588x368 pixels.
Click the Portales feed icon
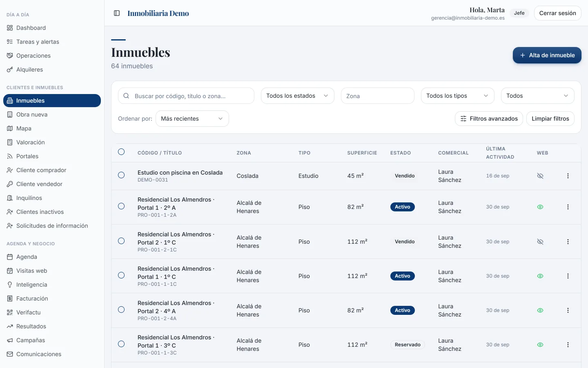click(10, 156)
